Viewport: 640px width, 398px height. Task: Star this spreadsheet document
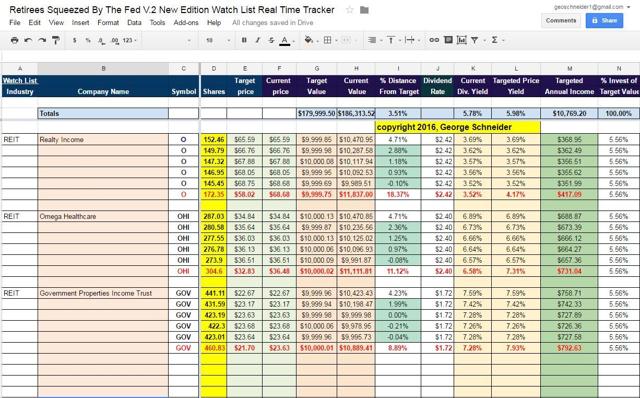pos(349,10)
